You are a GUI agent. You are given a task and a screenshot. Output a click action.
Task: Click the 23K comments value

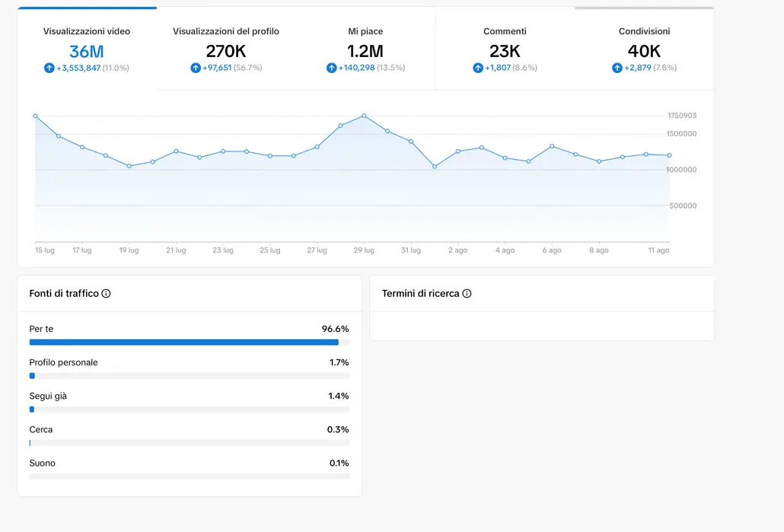505,51
